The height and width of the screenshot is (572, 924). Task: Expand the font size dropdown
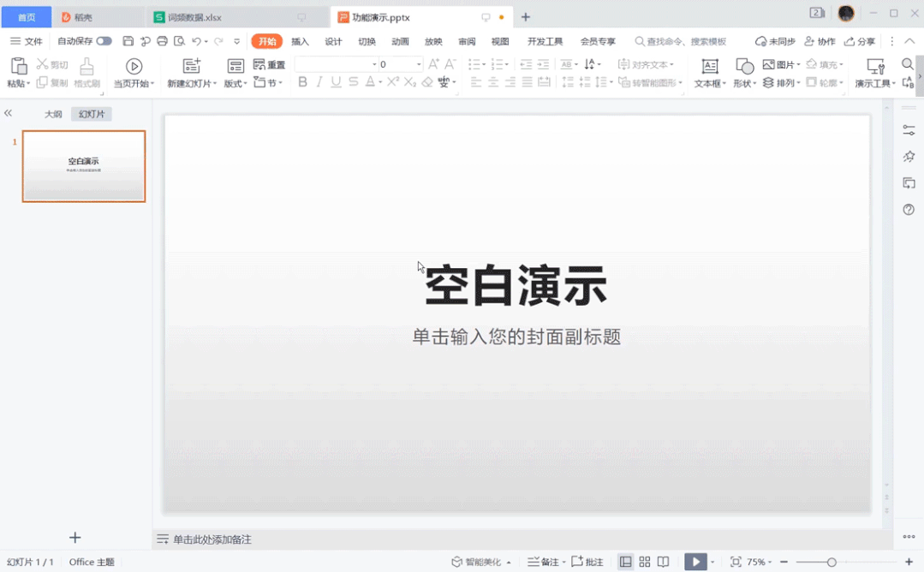click(x=419, y=64)
